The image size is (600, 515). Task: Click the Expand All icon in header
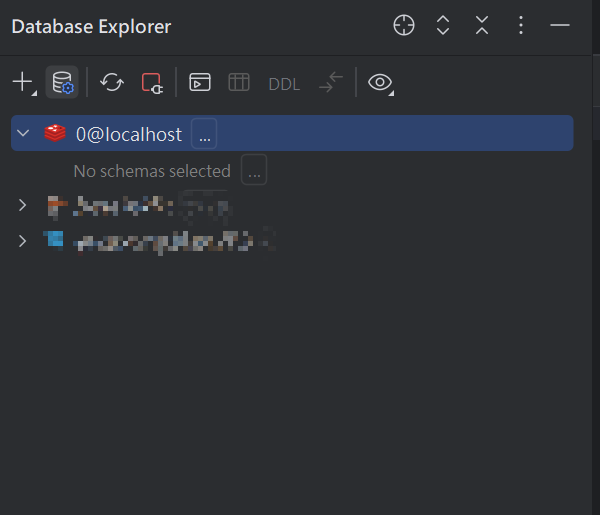[443, 25]
